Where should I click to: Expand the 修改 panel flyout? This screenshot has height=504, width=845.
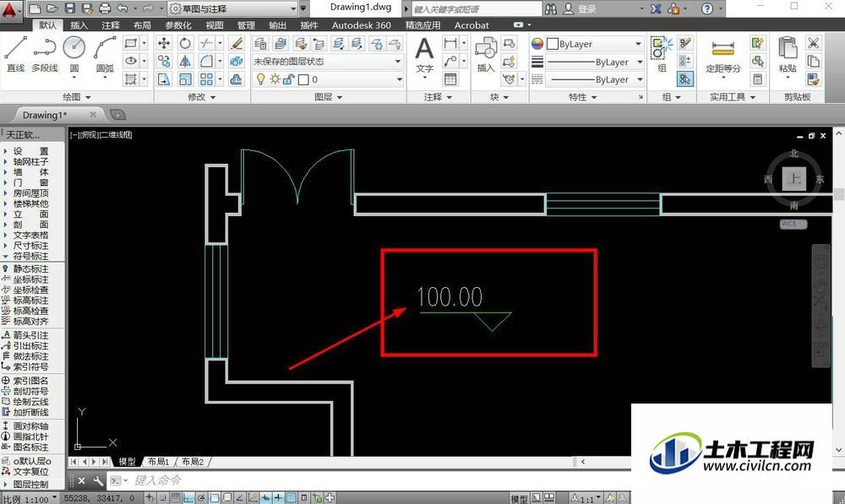click(x=202, y=97)
